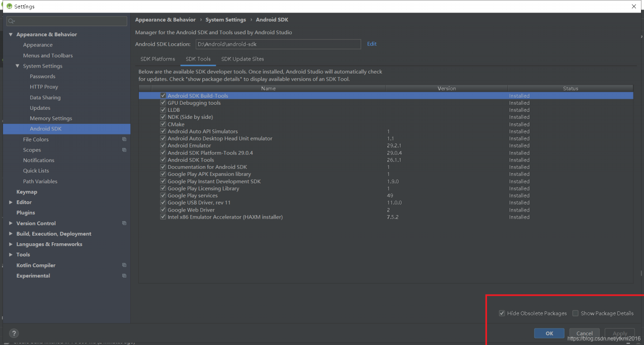Uncheck the CMake checkbox
The width and height of the screenshot is (644, 345).
pos(163,124)
